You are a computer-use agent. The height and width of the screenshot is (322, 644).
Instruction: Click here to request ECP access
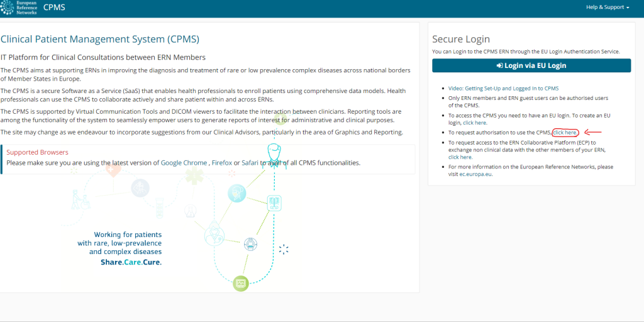tap(460, 157)
